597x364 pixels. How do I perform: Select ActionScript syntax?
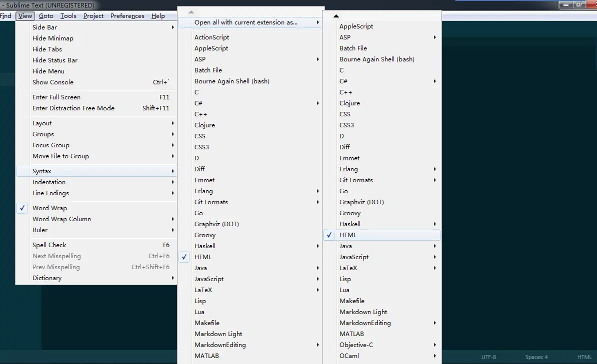pyautogui.click(x=250, y=37)
